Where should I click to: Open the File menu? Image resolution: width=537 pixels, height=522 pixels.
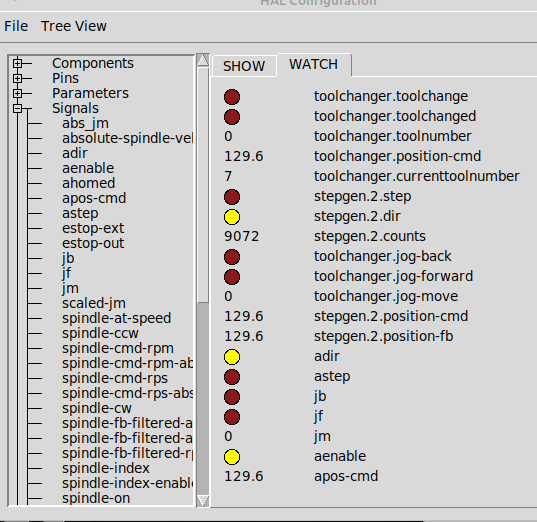click(16, 26)
